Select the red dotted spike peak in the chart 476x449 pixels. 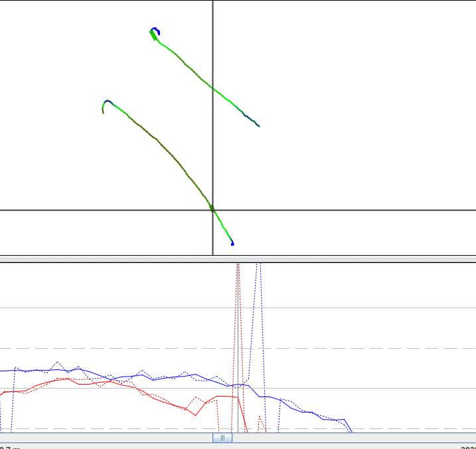tap(237, 265)
